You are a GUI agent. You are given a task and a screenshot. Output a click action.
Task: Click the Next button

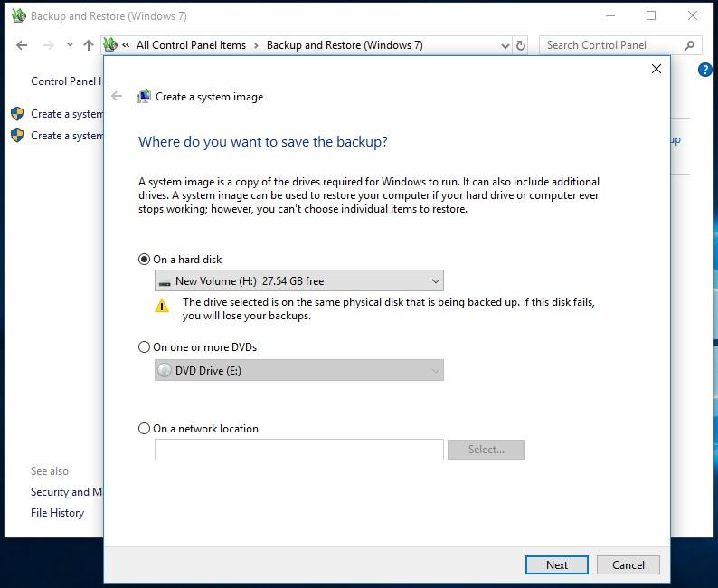pos(557,564)
